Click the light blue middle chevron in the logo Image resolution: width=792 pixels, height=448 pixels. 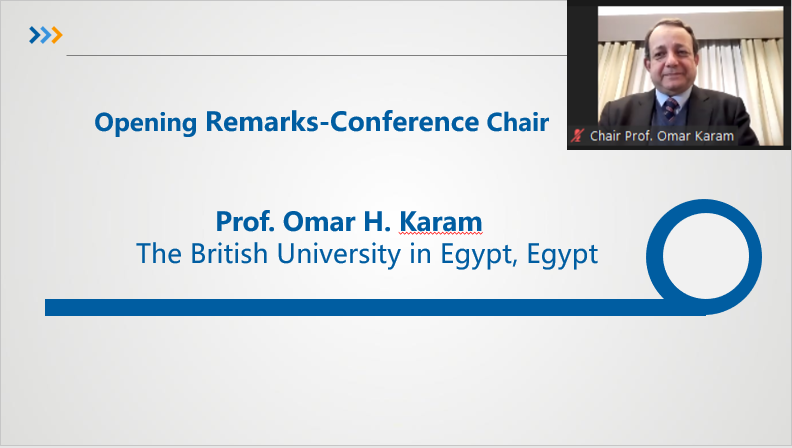(45, 35)
